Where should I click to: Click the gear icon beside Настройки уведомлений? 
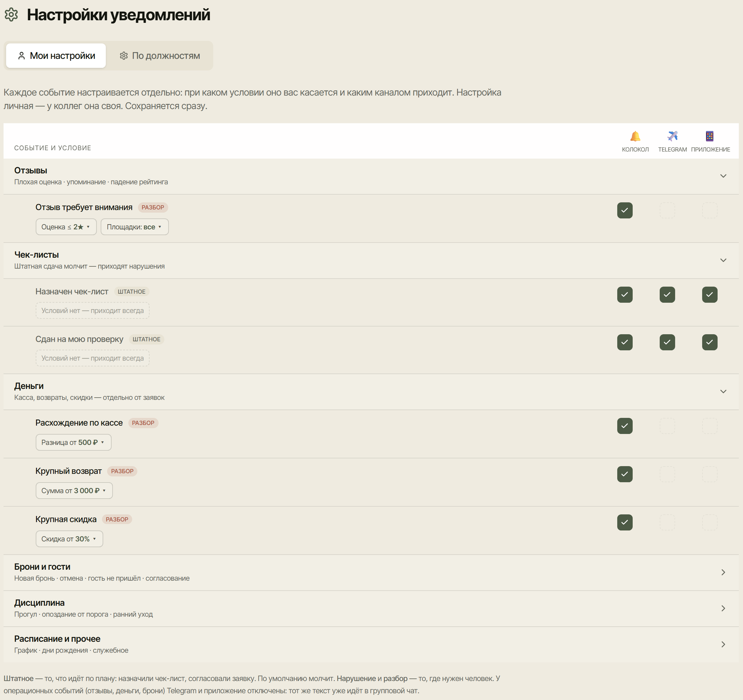(x=11, y=14)
